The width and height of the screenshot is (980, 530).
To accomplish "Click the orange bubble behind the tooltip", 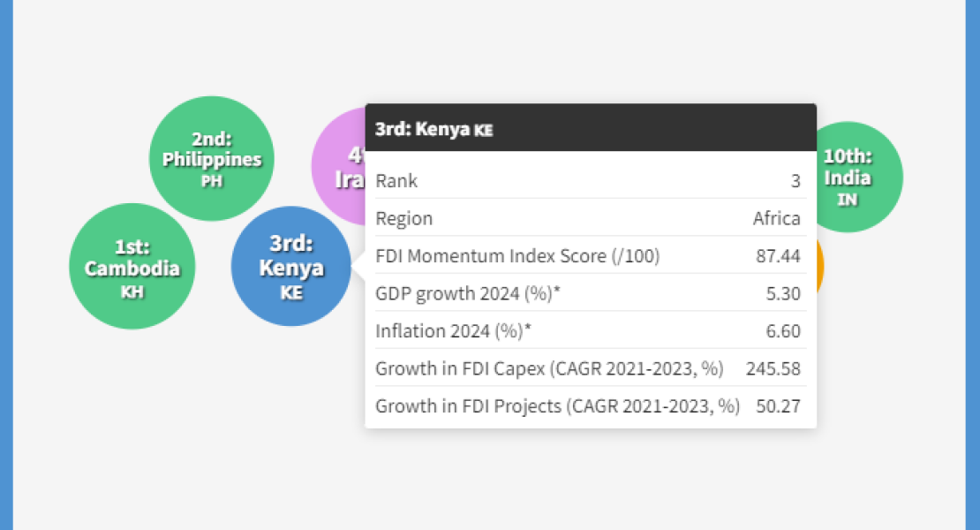I will point(820,267).
